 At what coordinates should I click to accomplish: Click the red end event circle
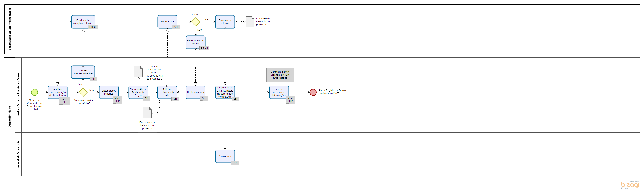(x=313, y=92)
